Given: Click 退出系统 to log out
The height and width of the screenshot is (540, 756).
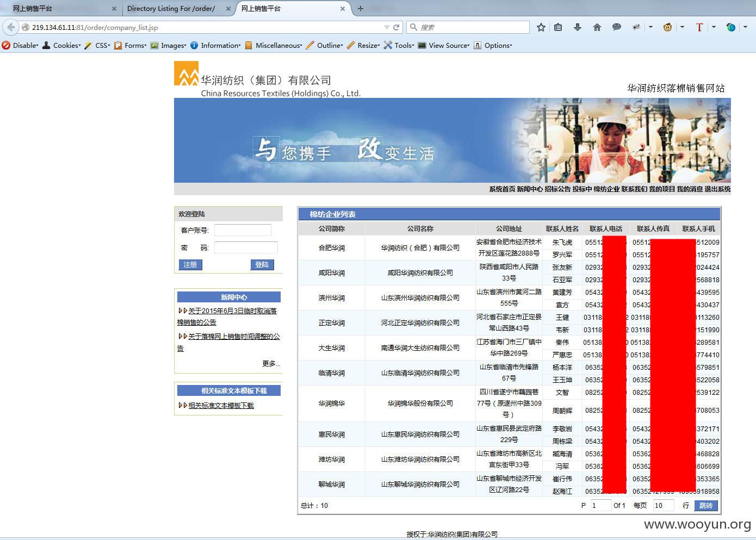Looking at the screenshot, I should 717,189.
